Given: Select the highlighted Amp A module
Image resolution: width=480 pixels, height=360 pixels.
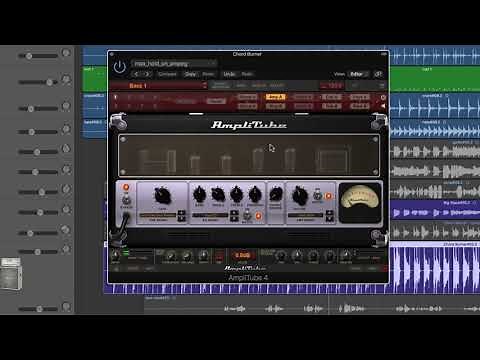Looking at the screenshot, I should pos(275,97).
